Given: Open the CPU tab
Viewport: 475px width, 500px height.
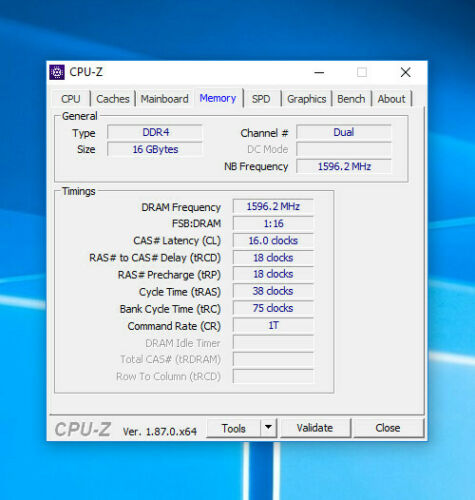Looking at the screenshot, I should [71, 99].
